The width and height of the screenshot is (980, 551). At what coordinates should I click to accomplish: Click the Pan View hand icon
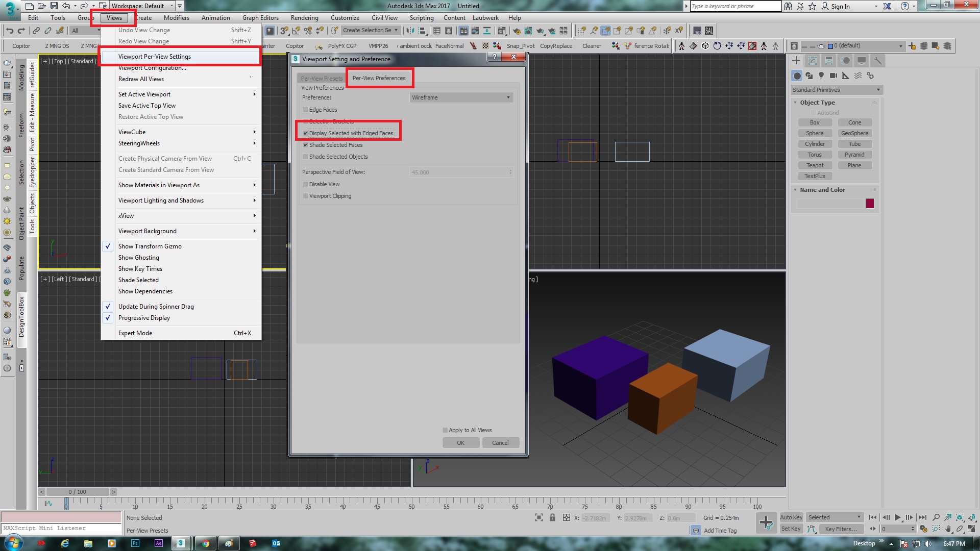948,529
